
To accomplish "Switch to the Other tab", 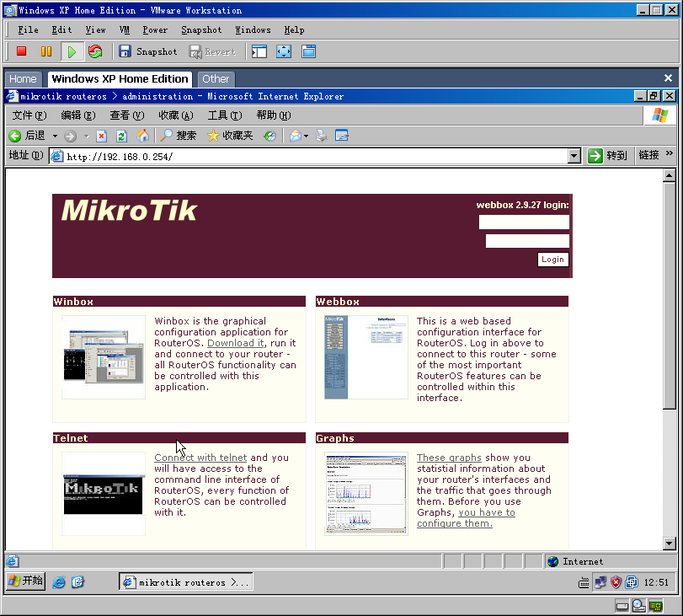I will (x=216, y=79).
